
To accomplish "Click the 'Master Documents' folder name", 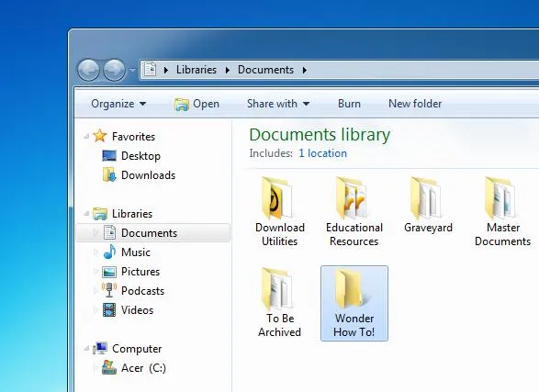I will click(502, 234).
